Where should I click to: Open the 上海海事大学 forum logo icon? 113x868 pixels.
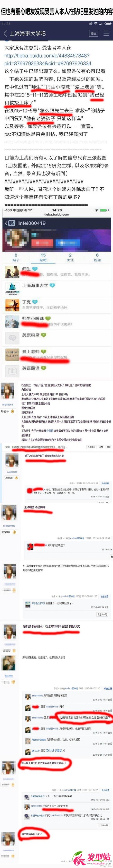coord(12,288)
